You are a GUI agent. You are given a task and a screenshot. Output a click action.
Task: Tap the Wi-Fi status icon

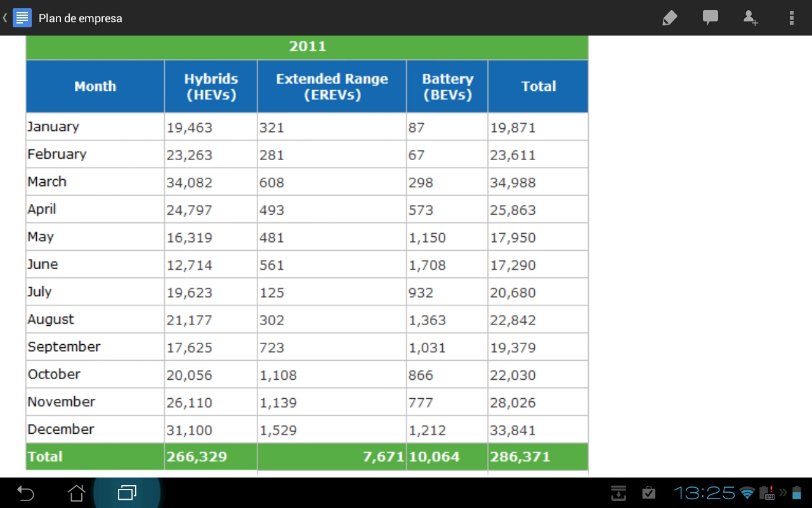(x=747, y=493)
